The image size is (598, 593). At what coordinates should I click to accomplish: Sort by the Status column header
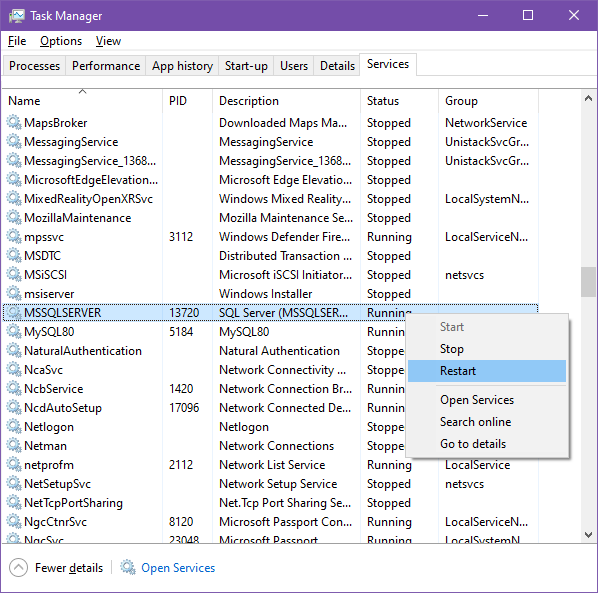coord(399,101)
